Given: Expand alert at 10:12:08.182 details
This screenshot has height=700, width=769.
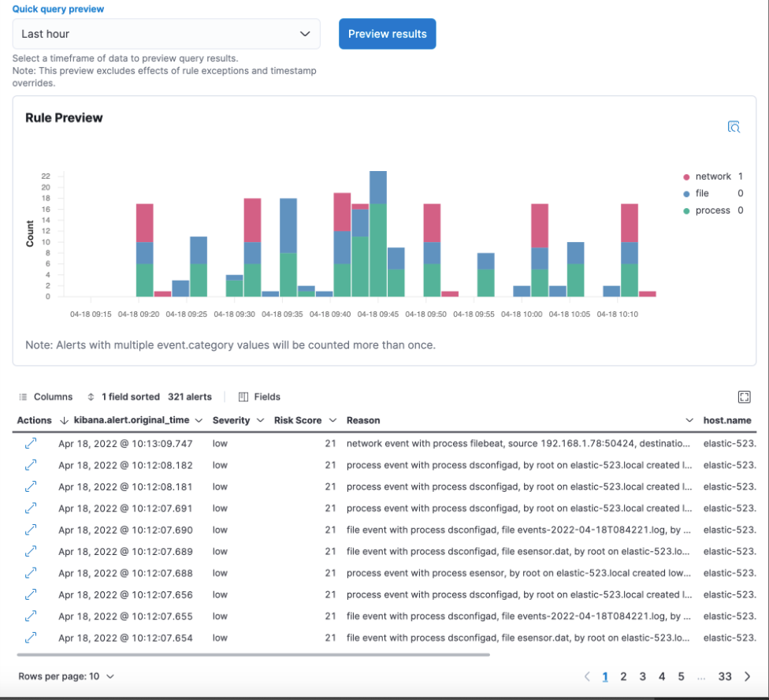Looking at the screenshot, I should (x=31, y=465).
